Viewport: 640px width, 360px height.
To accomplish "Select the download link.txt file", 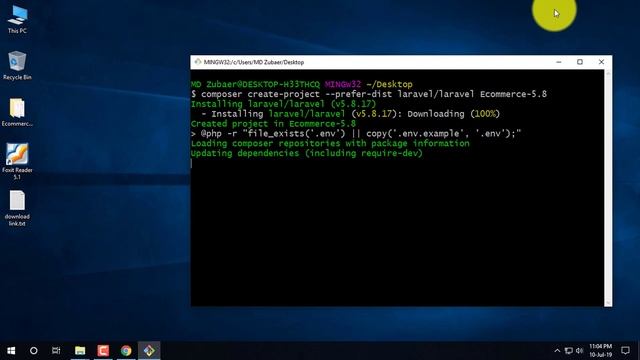I will pos(17,208).
